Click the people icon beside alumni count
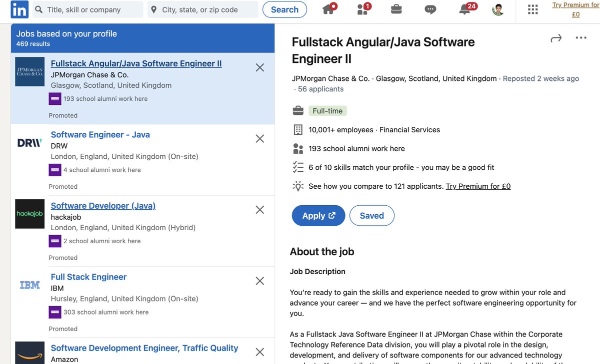 pyautogui.click(x=298, y=148)
